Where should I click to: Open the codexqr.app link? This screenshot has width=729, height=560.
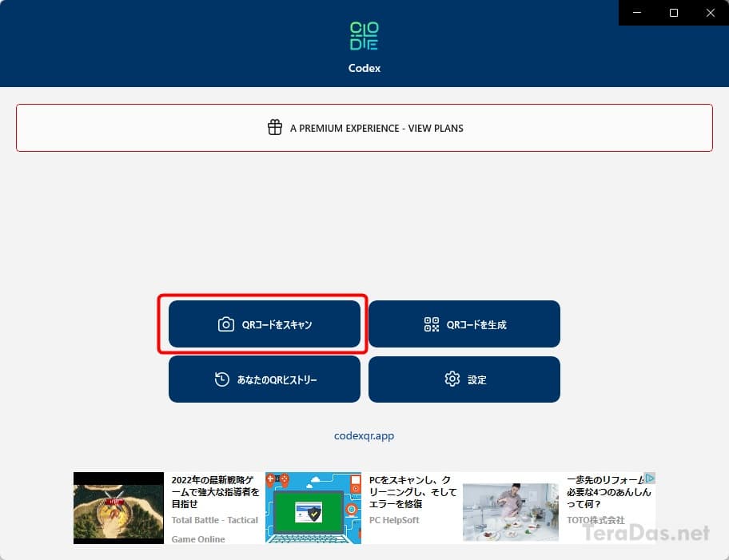(x=364, y=436)
